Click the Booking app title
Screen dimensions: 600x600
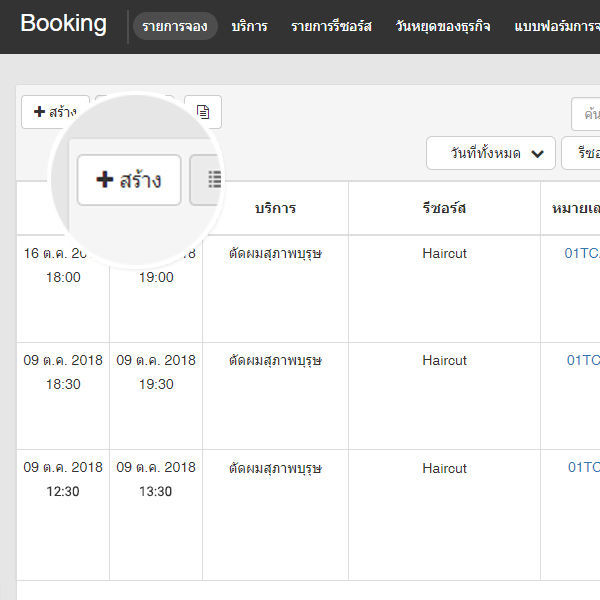tap(64, 23)
